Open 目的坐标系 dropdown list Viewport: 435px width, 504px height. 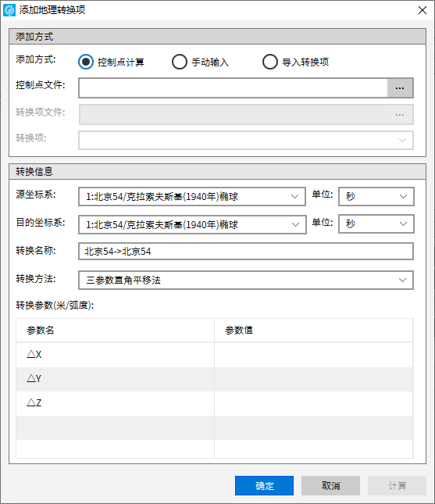(192, 224)
